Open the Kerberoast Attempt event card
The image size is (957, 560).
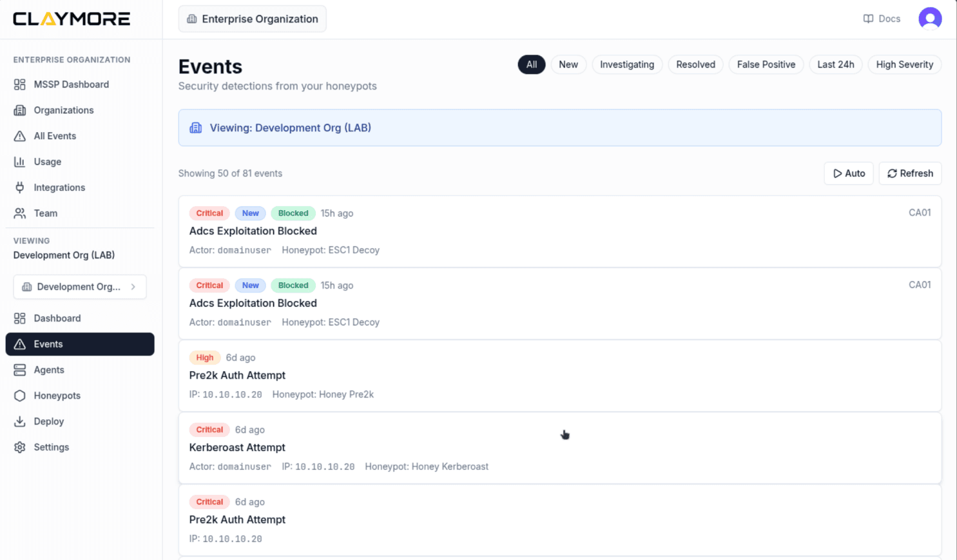(x=560, y=448)
